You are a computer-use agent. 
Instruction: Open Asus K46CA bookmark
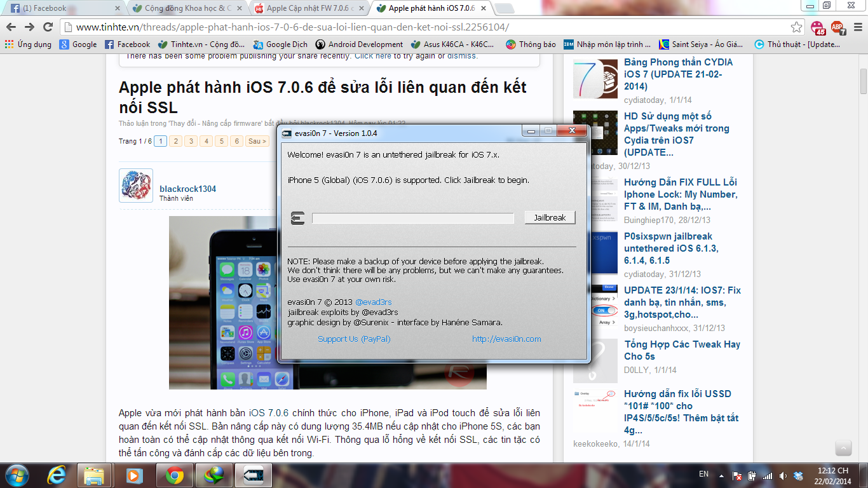(452, 44)
